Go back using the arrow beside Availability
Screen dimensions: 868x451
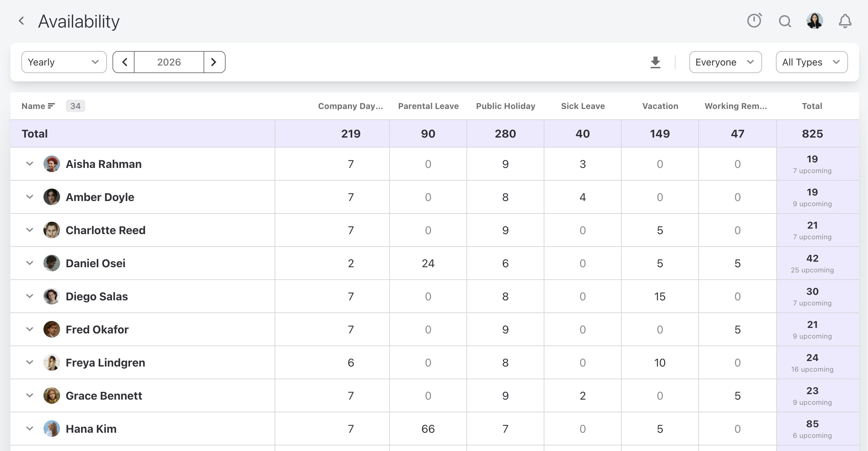tap(21, 21)
